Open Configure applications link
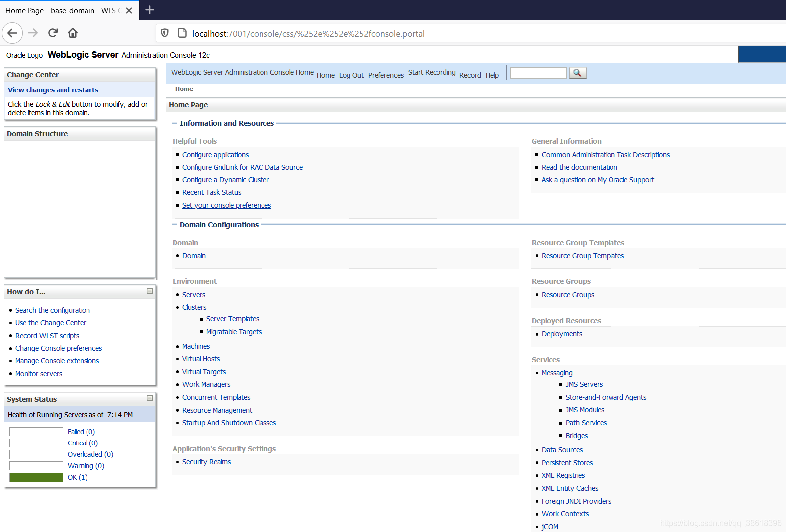 click(216, 155)
